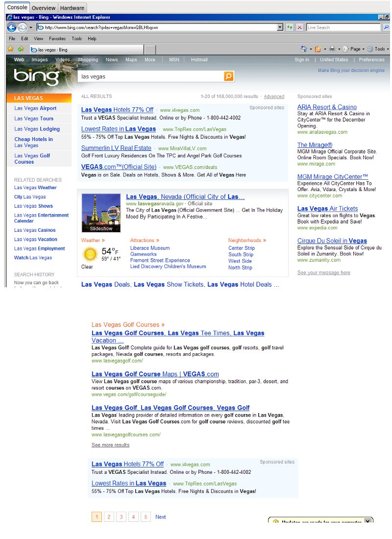Switch to the Overview tab
This screenshot has width=392, height=539.
tap(43, 7)
